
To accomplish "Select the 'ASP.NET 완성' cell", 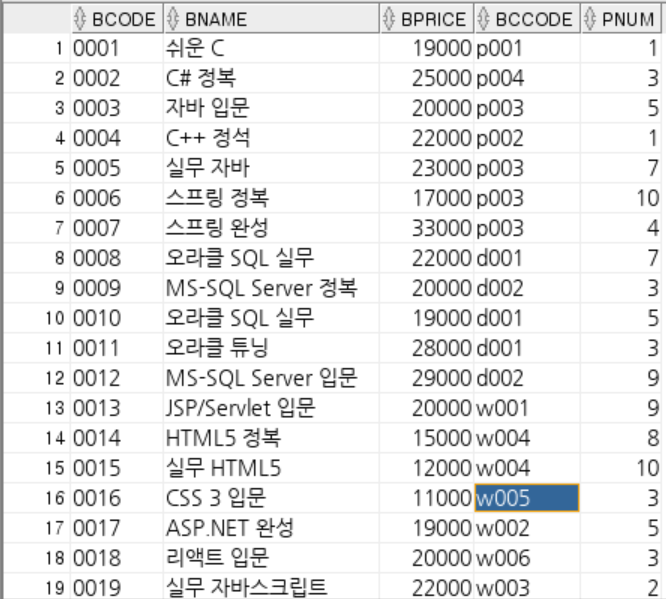I will coord(271,528).
